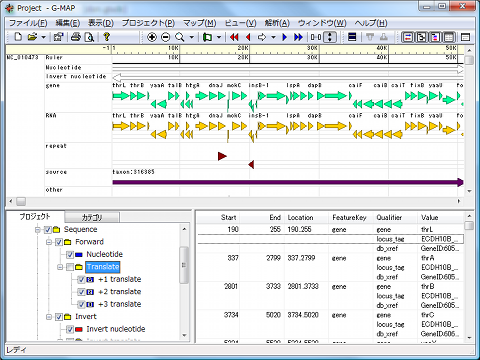Click the map view horizontal scrollbar thumb
The image size is (480, 360).
21,201
